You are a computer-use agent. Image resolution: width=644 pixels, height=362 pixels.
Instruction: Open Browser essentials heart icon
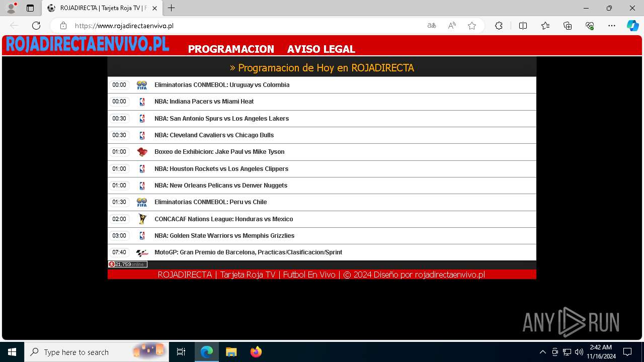[x=590, y=26]
